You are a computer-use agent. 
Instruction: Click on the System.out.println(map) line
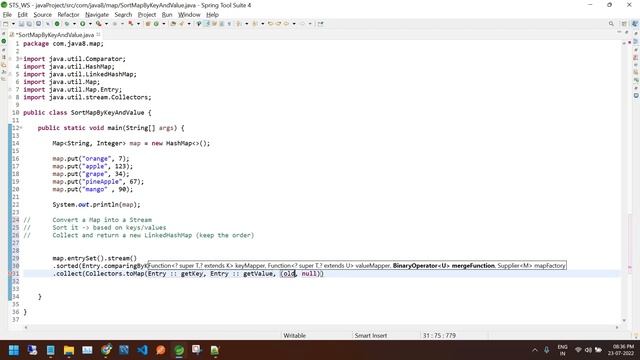point(96,204)
